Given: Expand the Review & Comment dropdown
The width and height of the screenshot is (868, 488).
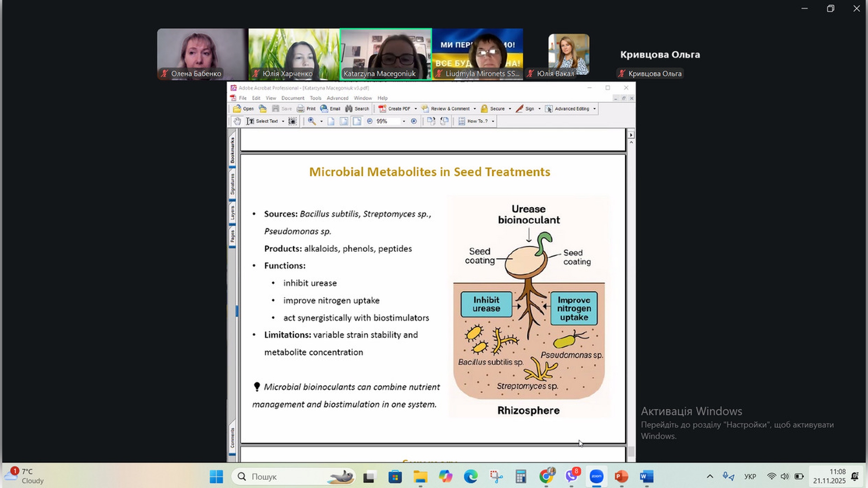Looking at the screenshot, I should click(475, 108).
